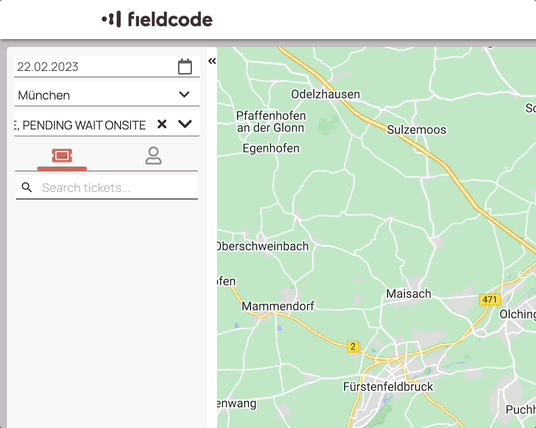Click the fieldcode logo
The width and height of the screenshot is (536, 428).
click(x=157, y=19)
